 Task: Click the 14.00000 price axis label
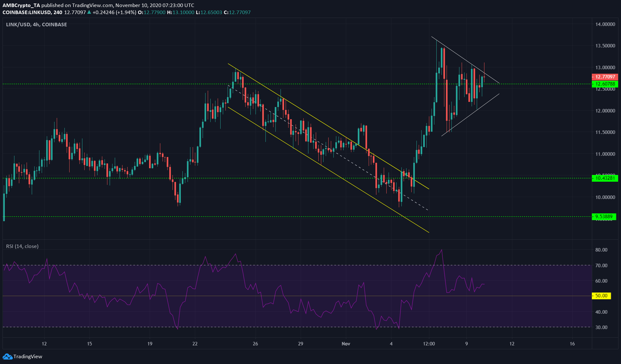point(605,24)
